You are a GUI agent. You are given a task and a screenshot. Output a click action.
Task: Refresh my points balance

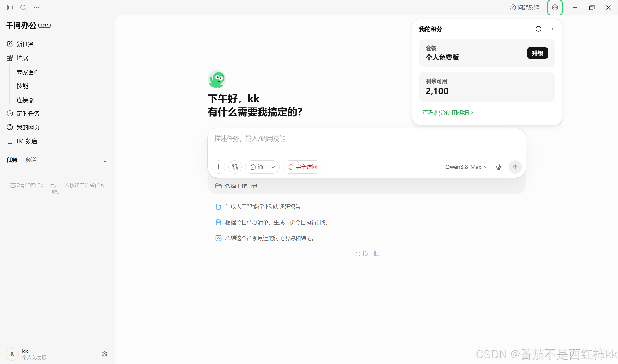coord(538,29)
